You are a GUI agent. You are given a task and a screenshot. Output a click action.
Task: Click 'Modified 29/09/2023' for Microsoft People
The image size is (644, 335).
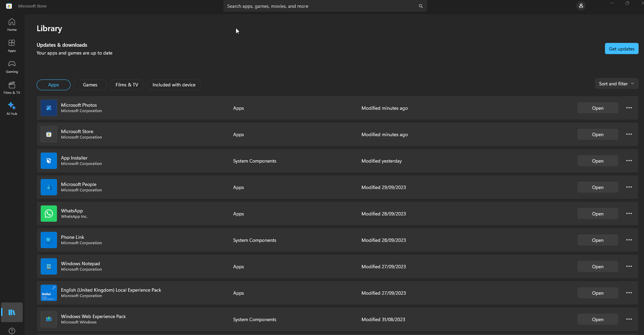click(x=384, y=187)
